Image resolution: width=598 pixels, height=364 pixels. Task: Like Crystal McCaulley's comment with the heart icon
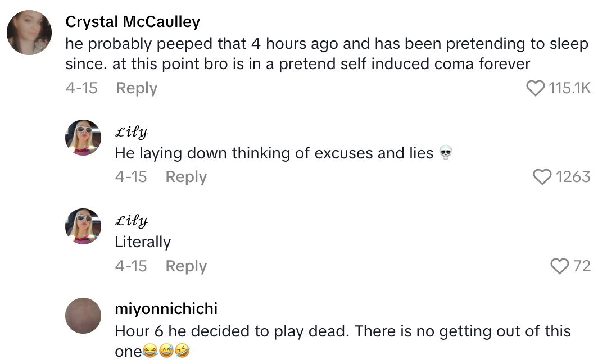click(x=536, y=88)
